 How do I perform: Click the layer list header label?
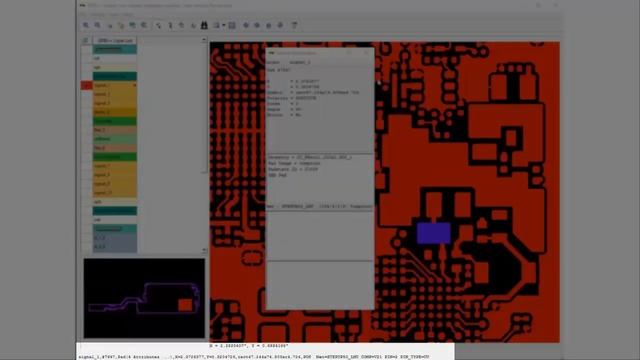[x=115, y=40]
